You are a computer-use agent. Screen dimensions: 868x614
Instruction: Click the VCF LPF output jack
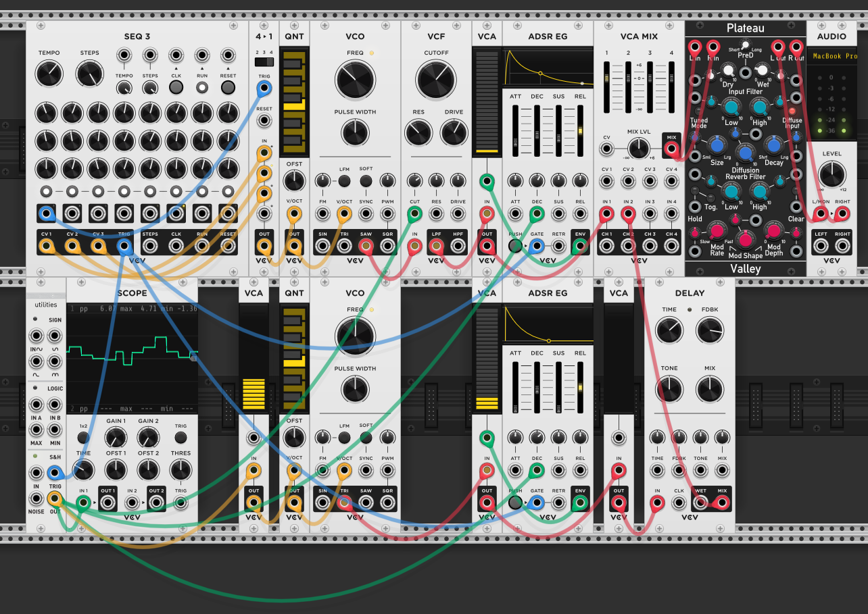(437, 246)
